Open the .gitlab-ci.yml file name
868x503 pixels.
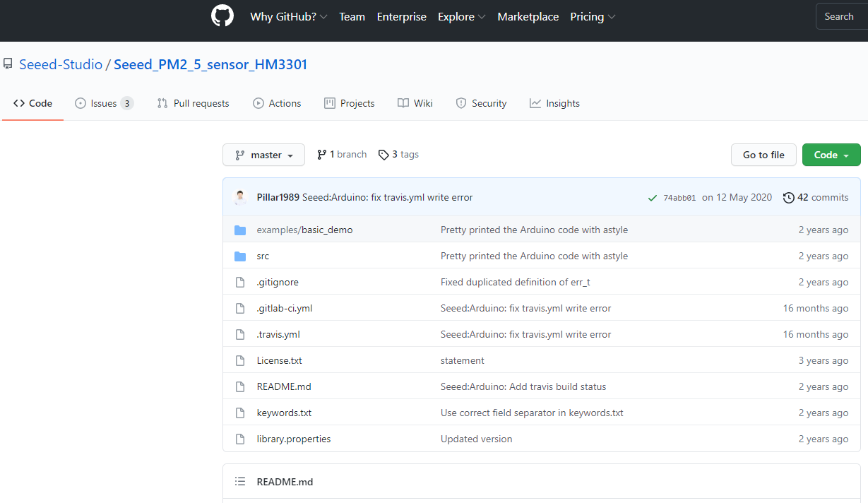285,309
